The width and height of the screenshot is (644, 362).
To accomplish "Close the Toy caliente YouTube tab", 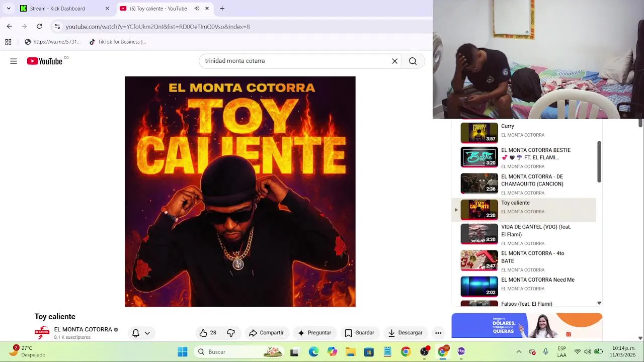I will pyautogui.click(x=207, y=9).
